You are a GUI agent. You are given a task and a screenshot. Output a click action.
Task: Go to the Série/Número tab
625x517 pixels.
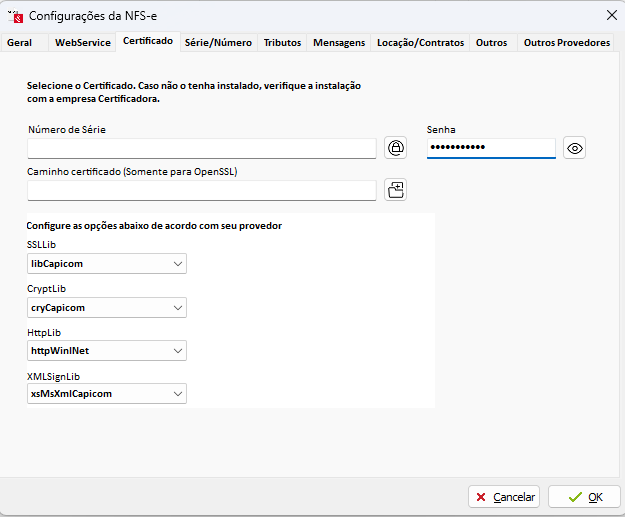click(x=218, y=43)
